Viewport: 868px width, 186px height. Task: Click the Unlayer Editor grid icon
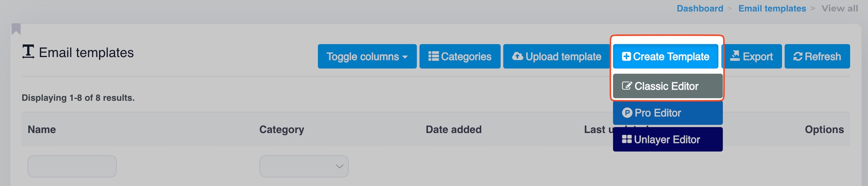coord(627,139)
